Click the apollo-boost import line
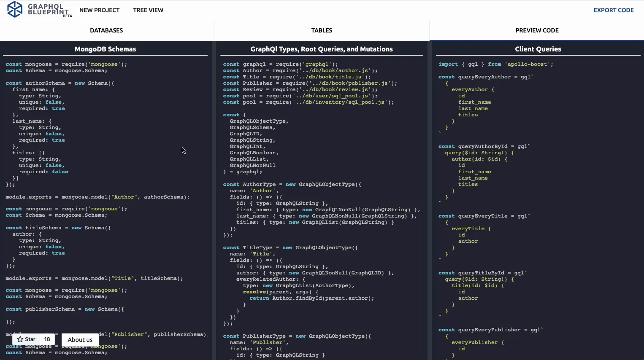The width and height of the screenshot is (644, 360). [496, 64]
